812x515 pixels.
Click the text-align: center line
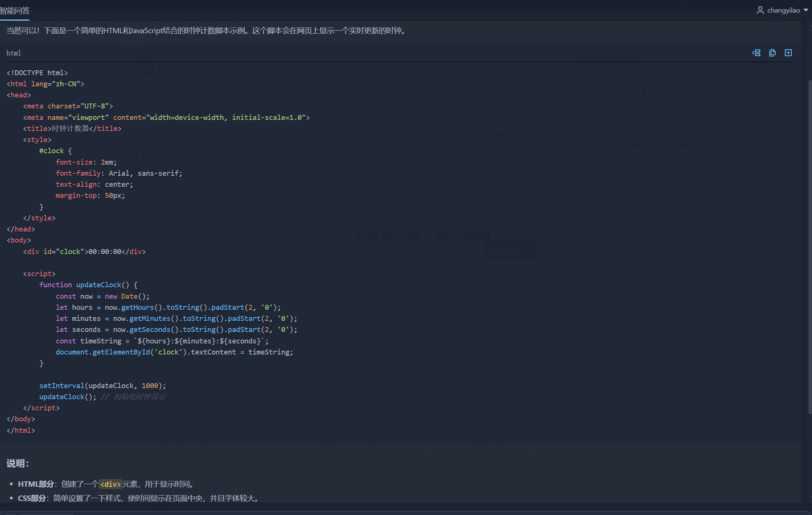94,184
